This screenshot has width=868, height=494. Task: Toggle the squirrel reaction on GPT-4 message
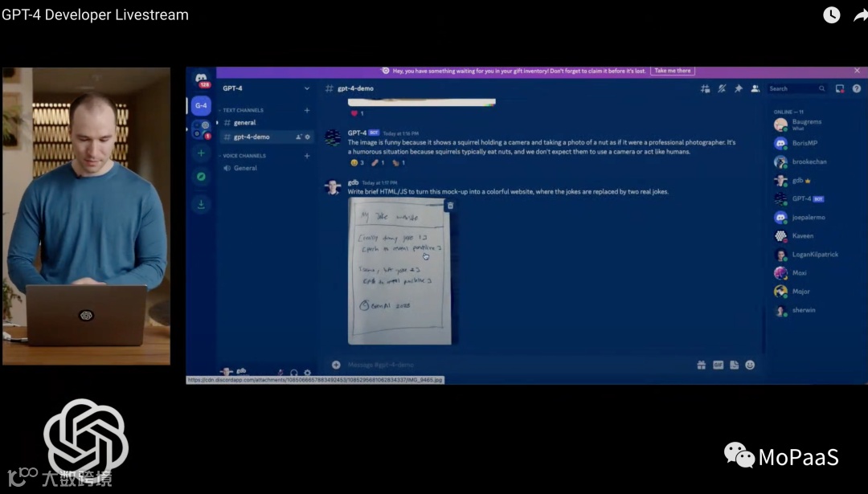point(399,162)
